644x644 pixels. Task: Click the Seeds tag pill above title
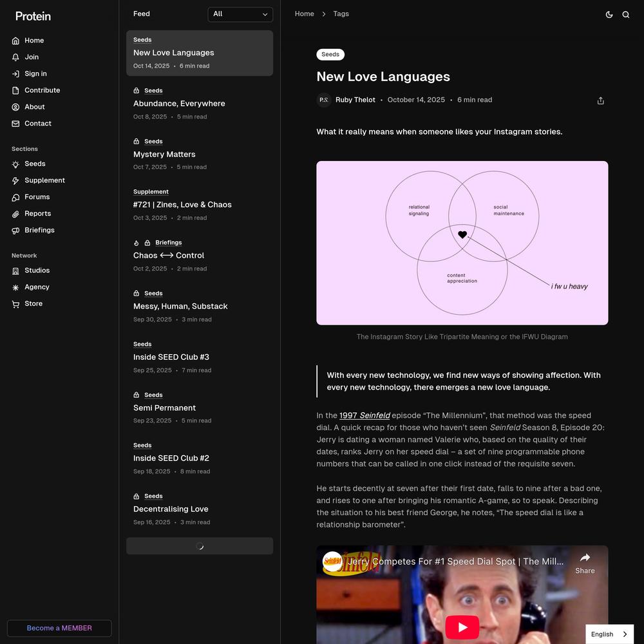[330, 55]
